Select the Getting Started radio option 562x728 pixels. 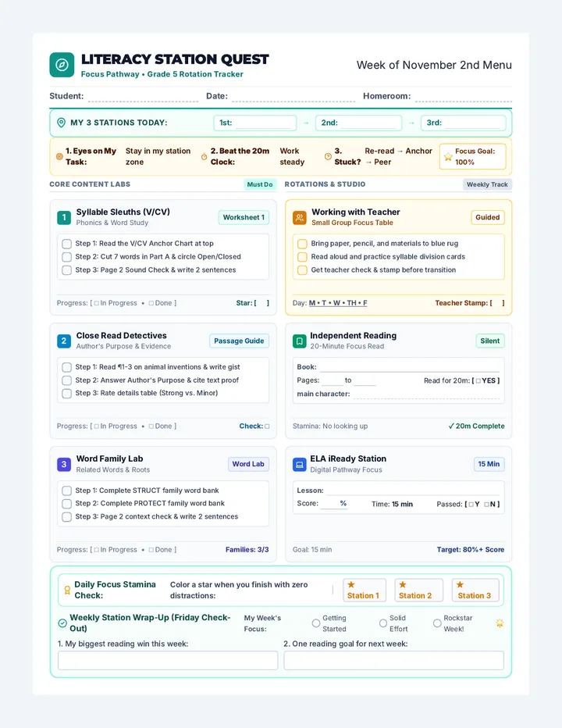(316, 623)
